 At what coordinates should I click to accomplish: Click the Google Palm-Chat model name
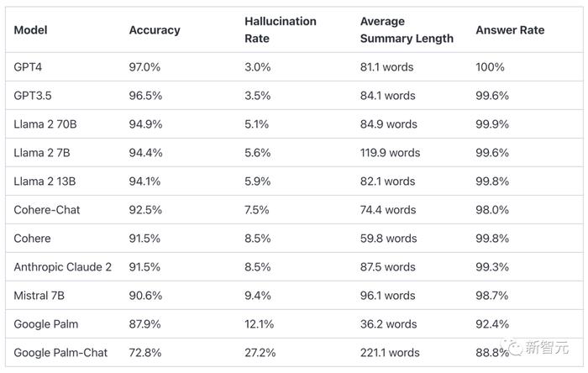click(x=60, y=353)
